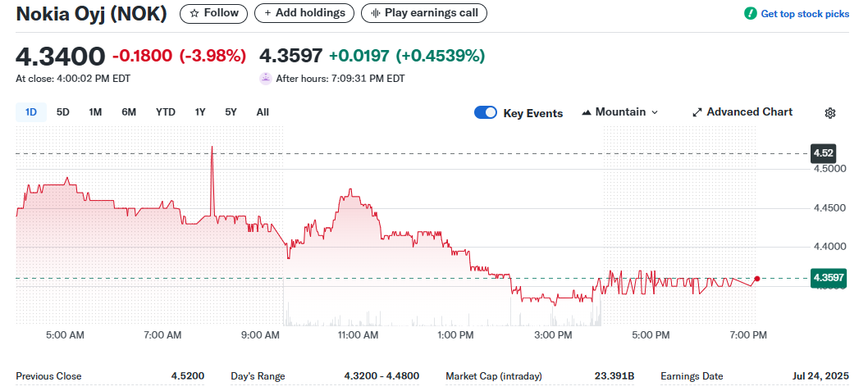Image resolution: width=868 pixels, height=391 pixels.
Task: Click the 4.3400 closing price
Action: tap(61, 57)
